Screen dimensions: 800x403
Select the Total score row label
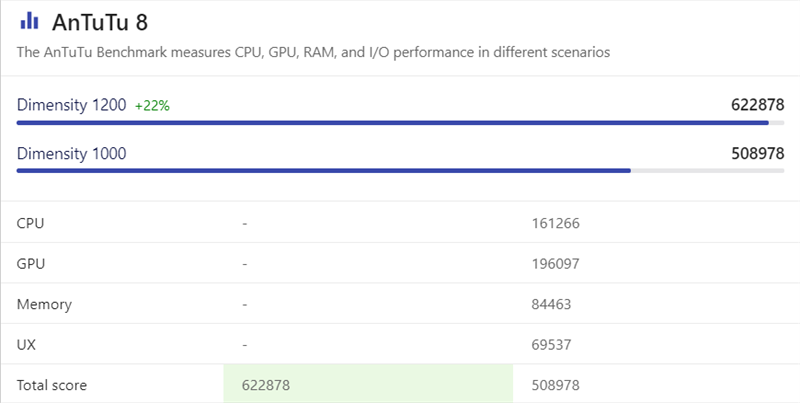51,384
